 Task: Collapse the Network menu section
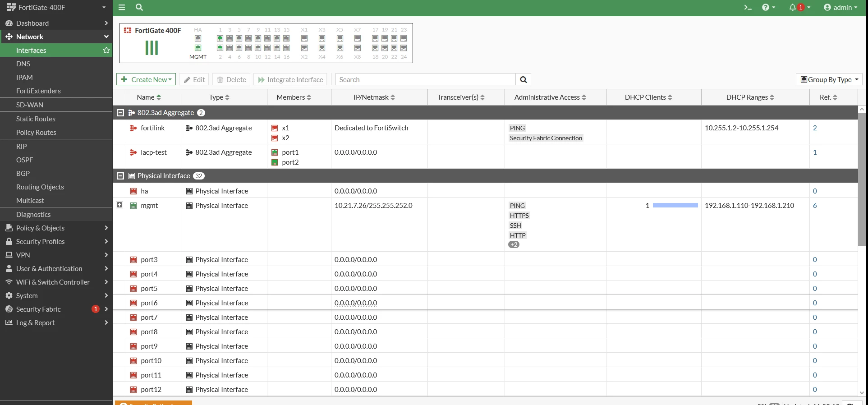tap(56, 37)
